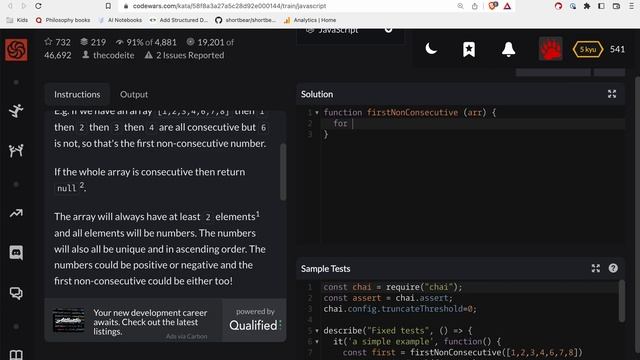
Task: Place cursor in Solution editor line 2
Action: [473, 123]
